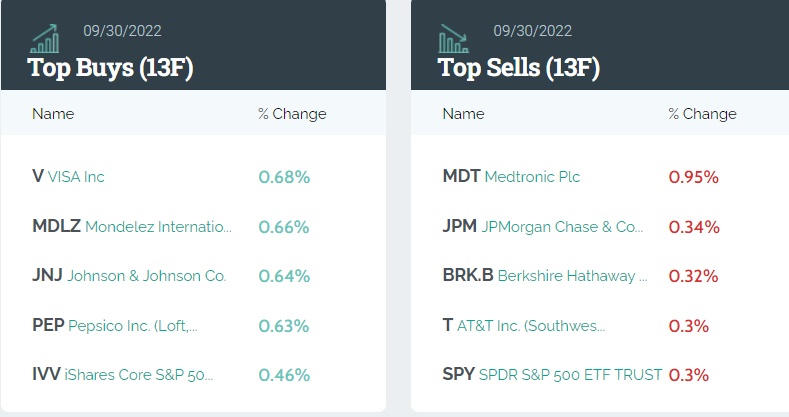
Task: Open the PEP Pepsico Inc. holding
Action: (114, 326)
